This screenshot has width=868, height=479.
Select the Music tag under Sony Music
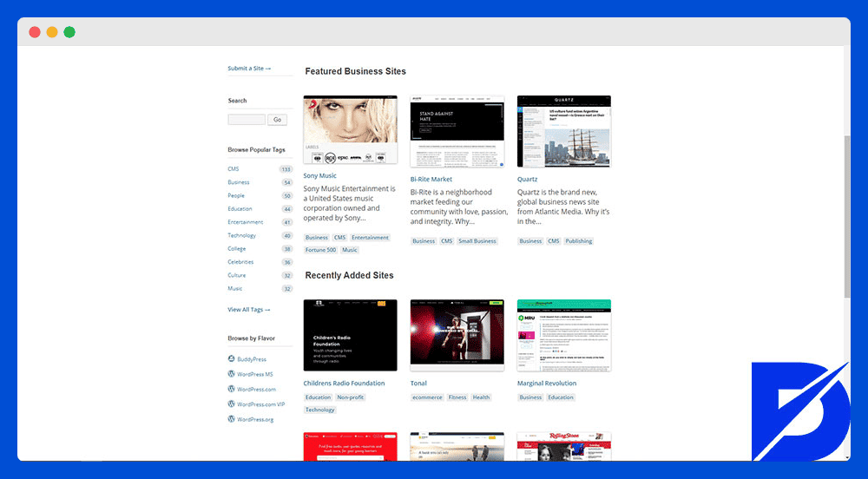coord(349,250)
